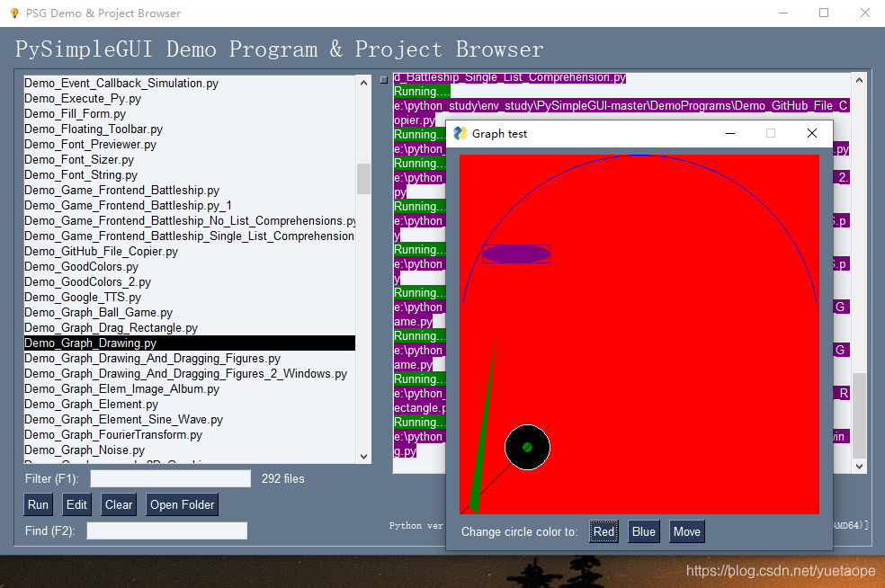Click the output pane scroll-down arrow
The image size is (885, 588).
pos(859,466)
